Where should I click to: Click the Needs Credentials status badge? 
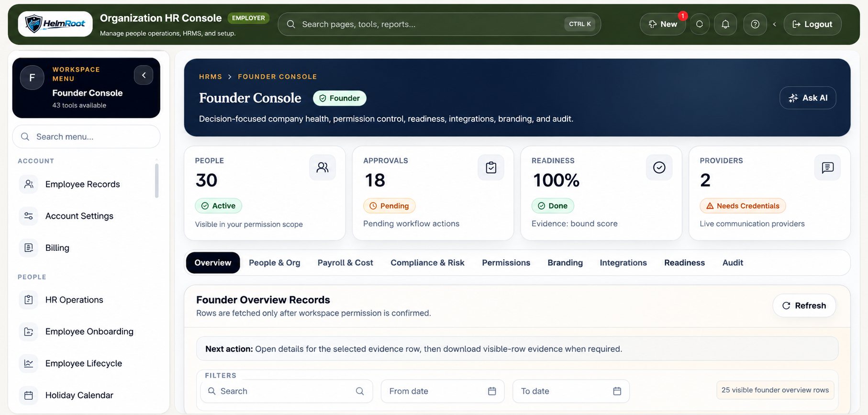743,206
